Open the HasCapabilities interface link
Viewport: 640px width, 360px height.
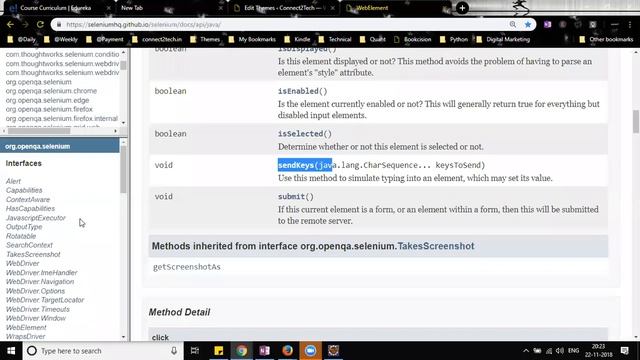(30, 209)
